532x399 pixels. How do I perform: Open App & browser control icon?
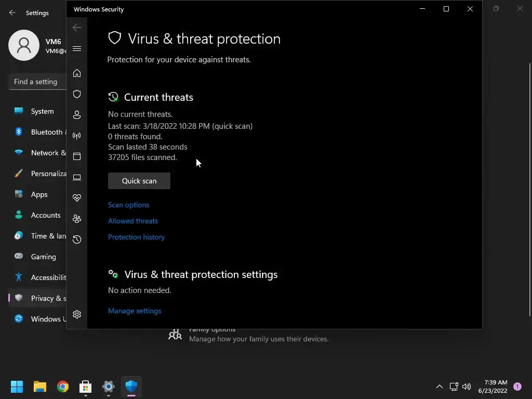click(77, 156)
